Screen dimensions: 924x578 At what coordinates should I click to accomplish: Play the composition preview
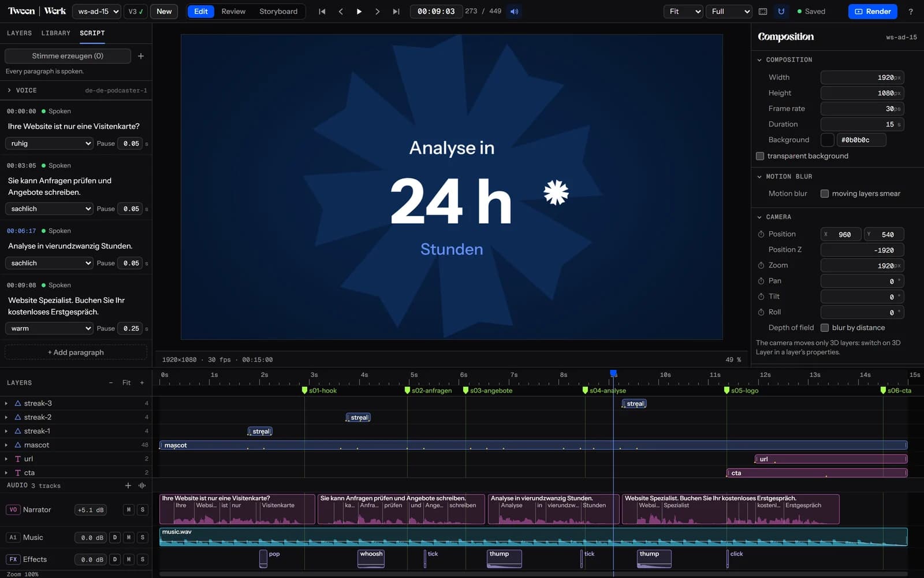coord(359,12)
